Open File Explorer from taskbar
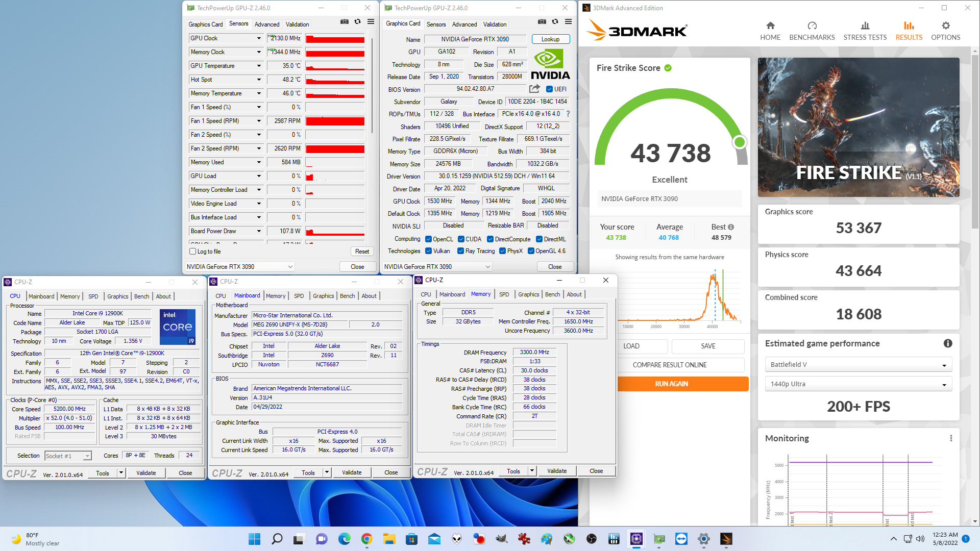 click(389, 539)
